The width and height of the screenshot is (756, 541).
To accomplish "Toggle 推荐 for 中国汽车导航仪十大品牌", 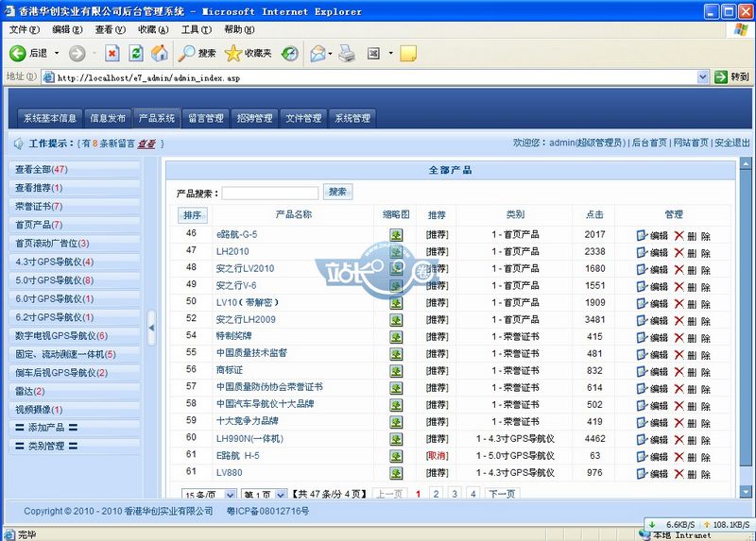I will click(x=437, y=405).
